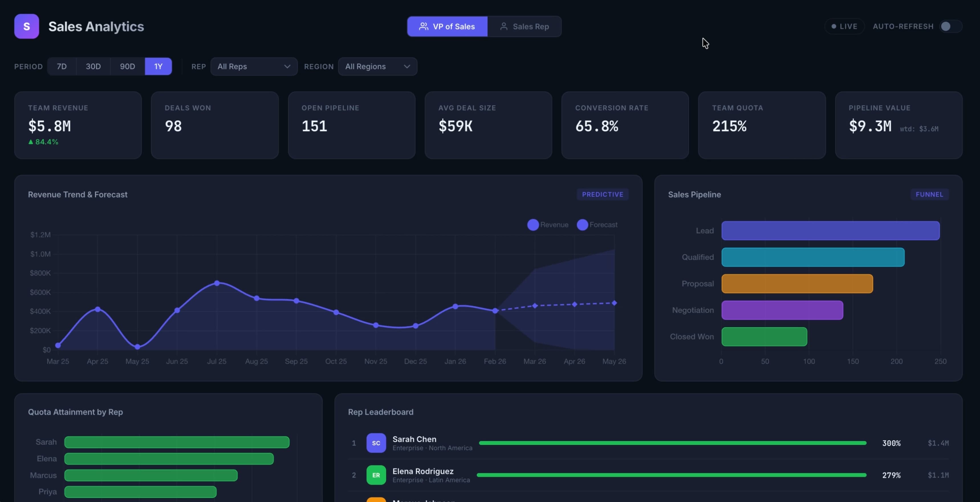This screenshot has height=502, width=980.
Task: Select the 30D period tab
Action: 93,66
